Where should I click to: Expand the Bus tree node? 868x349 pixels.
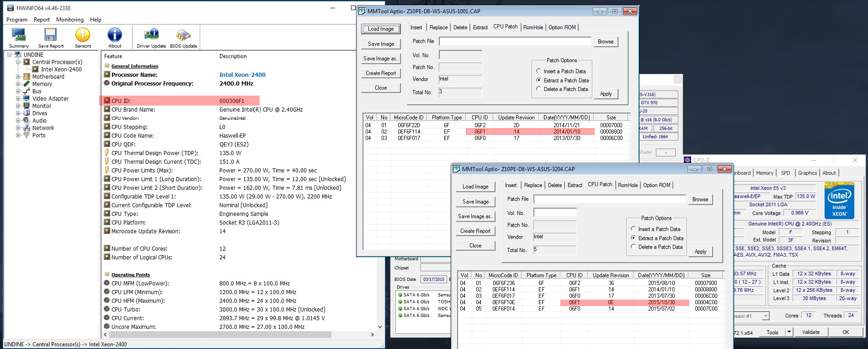point(18,91)
